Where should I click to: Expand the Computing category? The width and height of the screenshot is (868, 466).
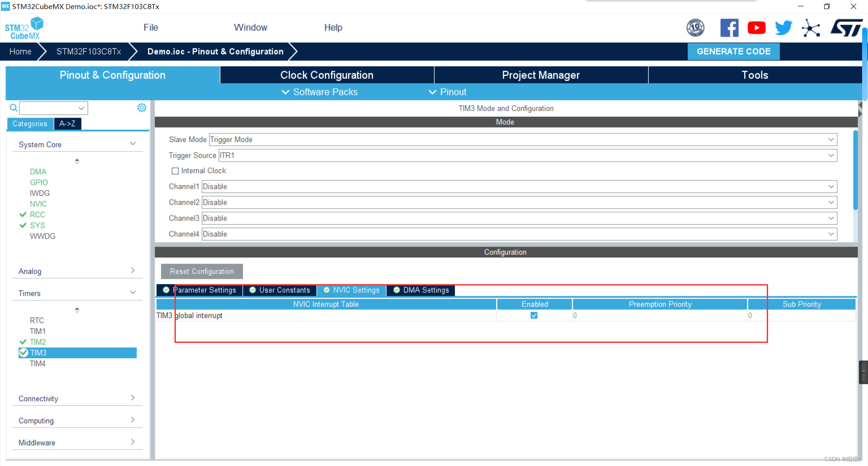[x=77, y=420]
